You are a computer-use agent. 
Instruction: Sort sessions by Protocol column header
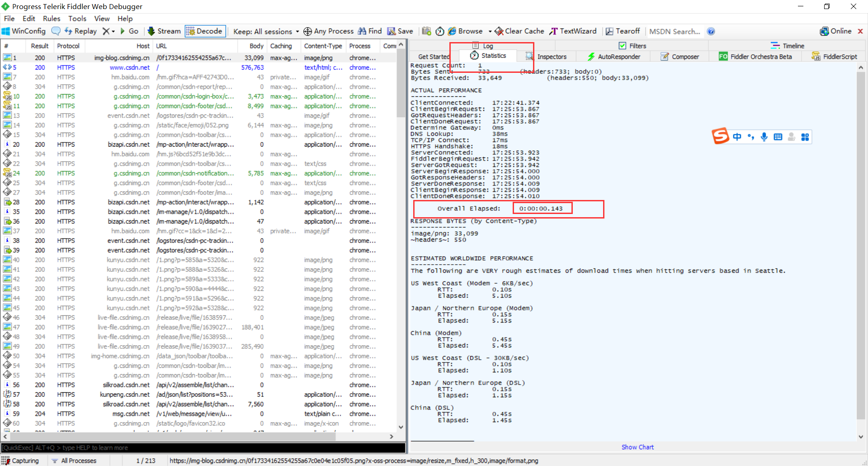(68, 46)
